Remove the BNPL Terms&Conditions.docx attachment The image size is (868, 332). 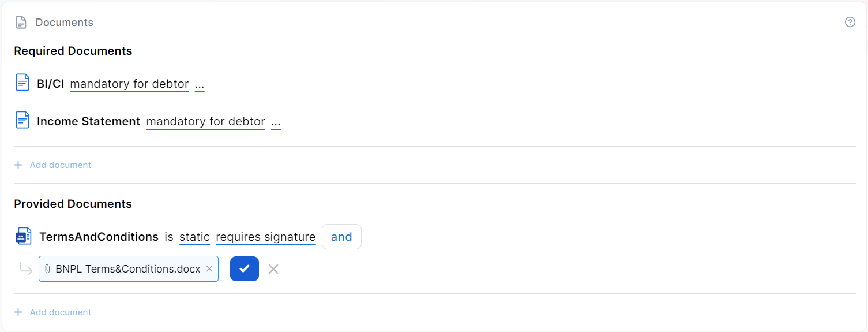click(209, 269)
